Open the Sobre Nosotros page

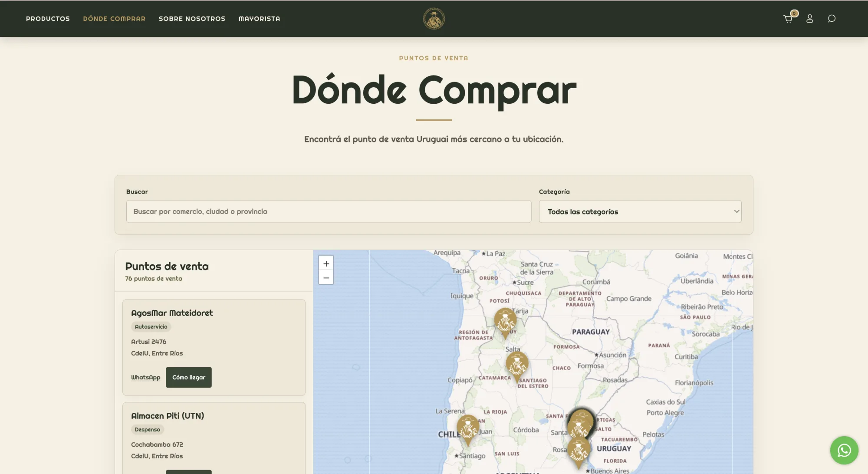(x=192, y=19)
